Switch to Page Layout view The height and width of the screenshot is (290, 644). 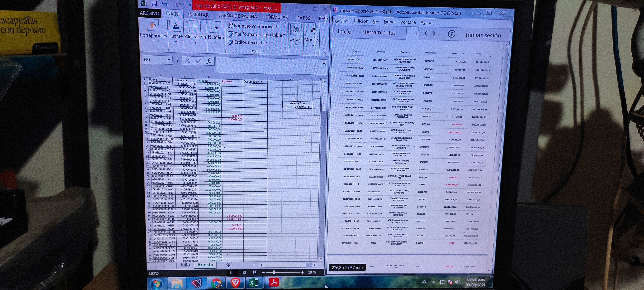point(244,272)
